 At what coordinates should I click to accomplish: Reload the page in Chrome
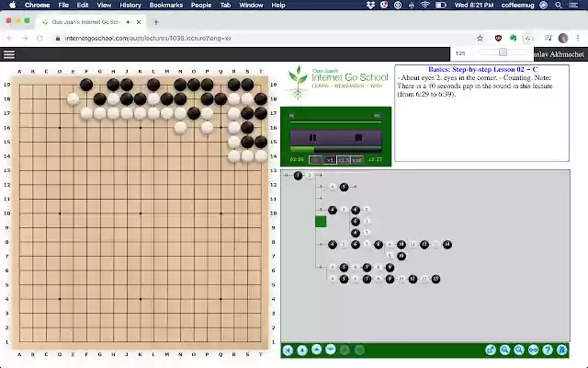tap(40, 39)
